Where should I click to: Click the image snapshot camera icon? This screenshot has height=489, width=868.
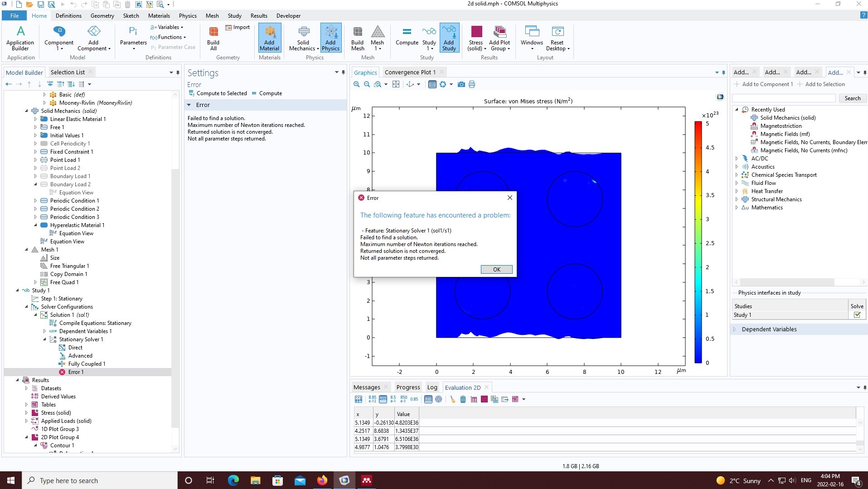tap(461, 84)
